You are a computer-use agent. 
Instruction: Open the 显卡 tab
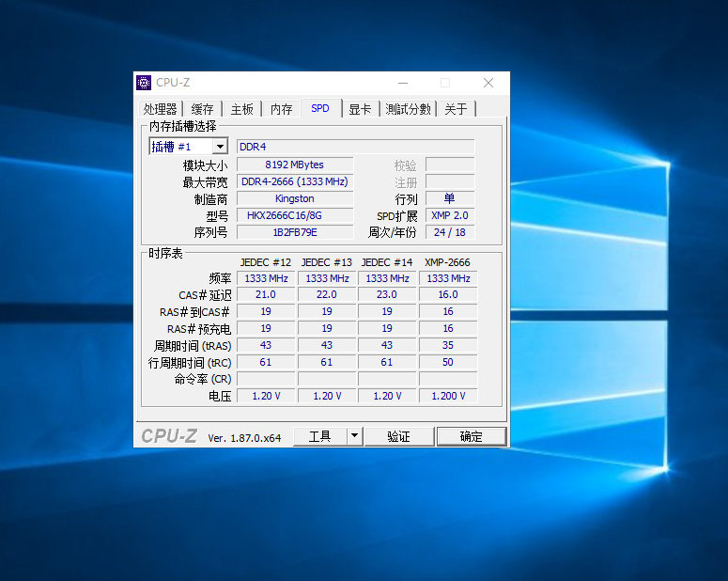pyautogui.click(x=361, y=109)
